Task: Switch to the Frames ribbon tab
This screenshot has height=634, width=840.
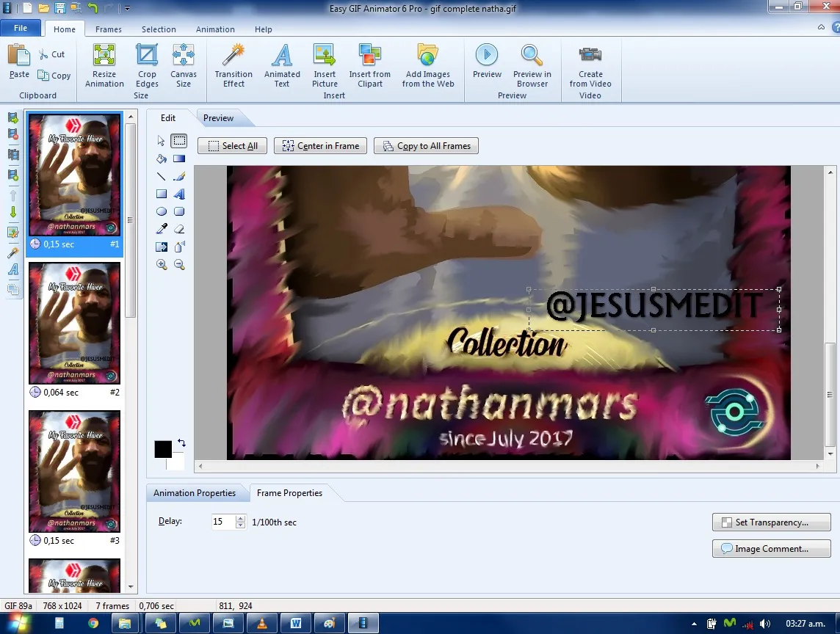Action: click(x=108, y=29)
